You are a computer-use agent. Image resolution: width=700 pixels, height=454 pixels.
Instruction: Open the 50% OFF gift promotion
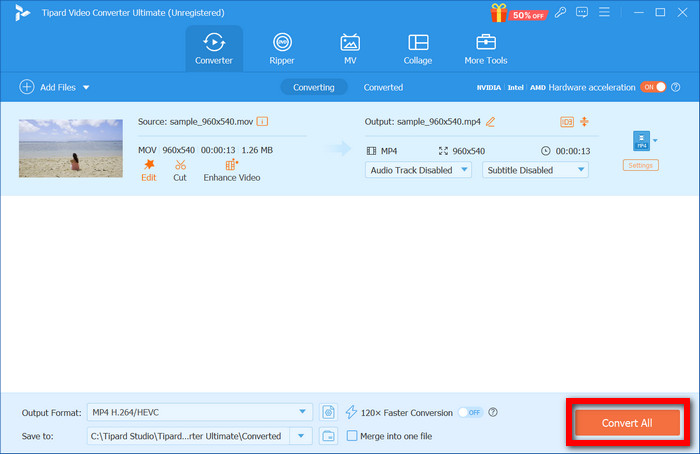click(518, 13)
